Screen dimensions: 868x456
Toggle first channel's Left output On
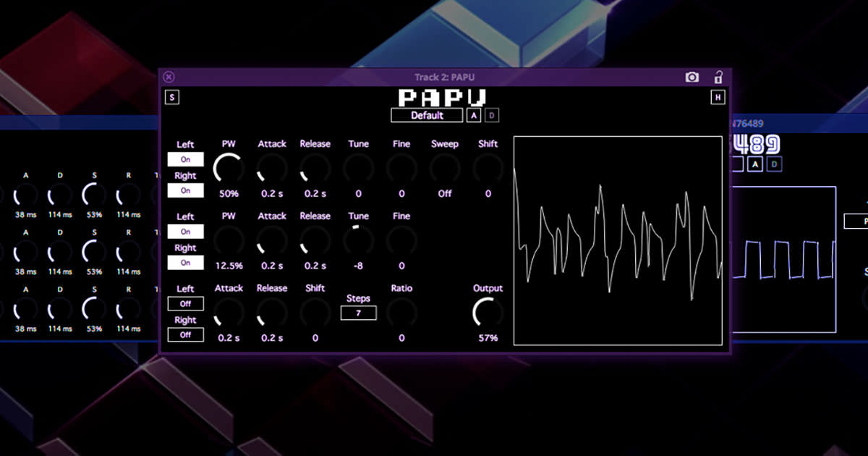pos(185,159)
